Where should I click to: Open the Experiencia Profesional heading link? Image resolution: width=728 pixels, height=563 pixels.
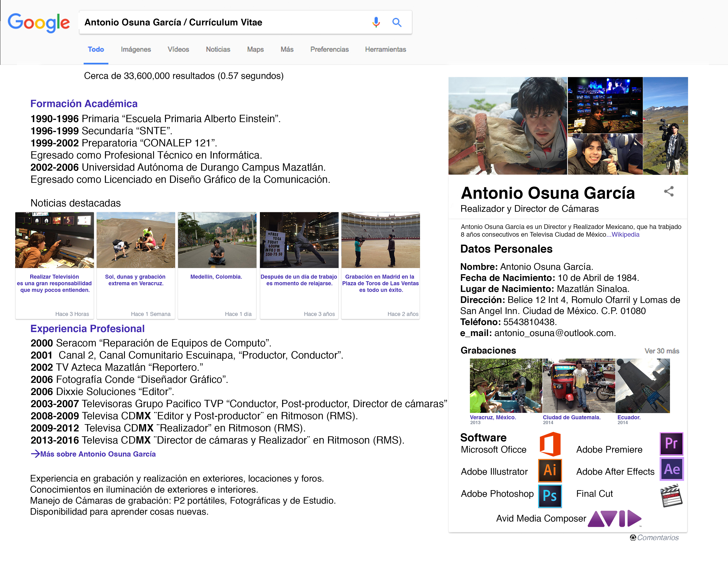tap(87, 329)
